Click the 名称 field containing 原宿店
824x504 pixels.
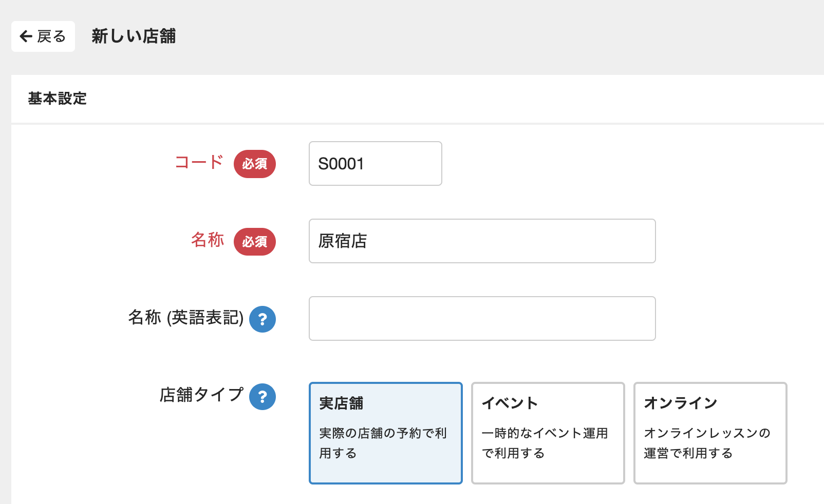482,241
